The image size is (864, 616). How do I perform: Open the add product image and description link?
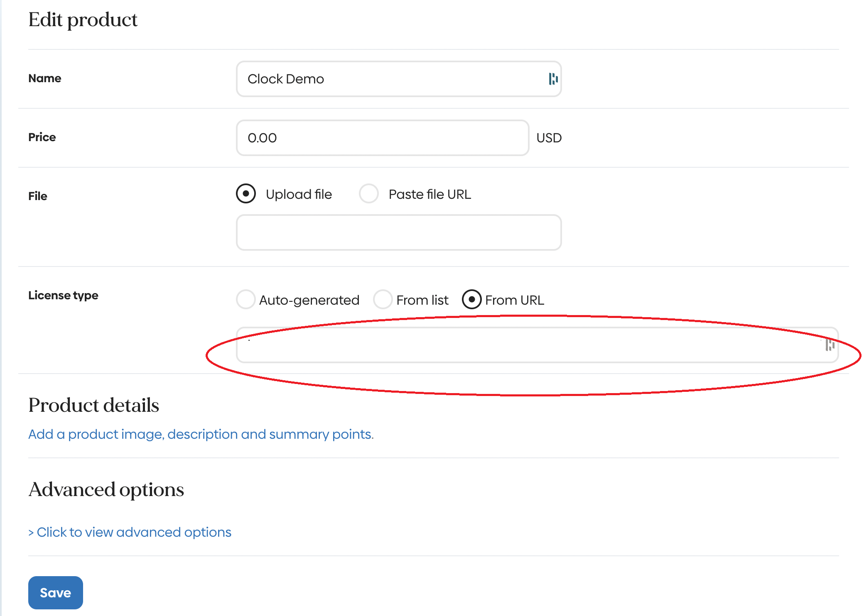tap(201, 434)
